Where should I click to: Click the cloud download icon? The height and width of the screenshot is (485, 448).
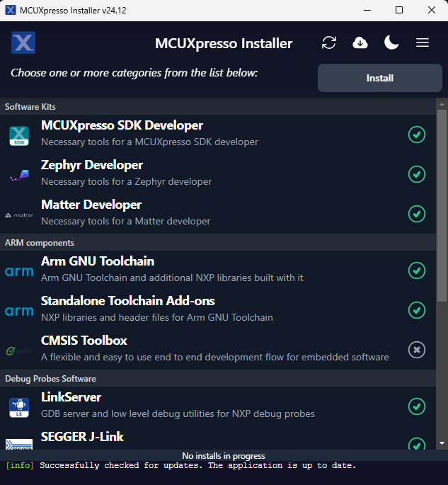tap(360, 42)
